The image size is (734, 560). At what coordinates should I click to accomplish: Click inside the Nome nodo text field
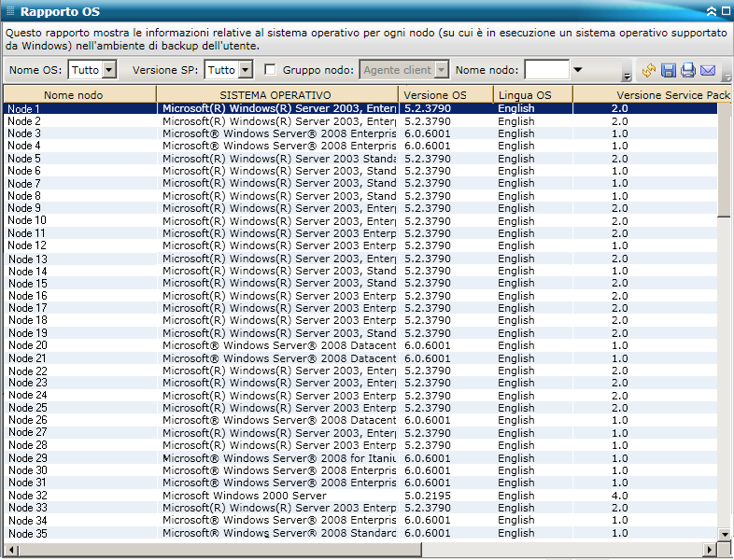[x=546, y=70]
